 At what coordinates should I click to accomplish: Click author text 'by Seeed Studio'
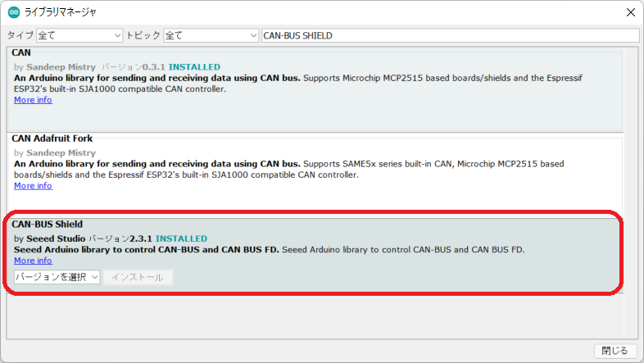click(50, 238)
